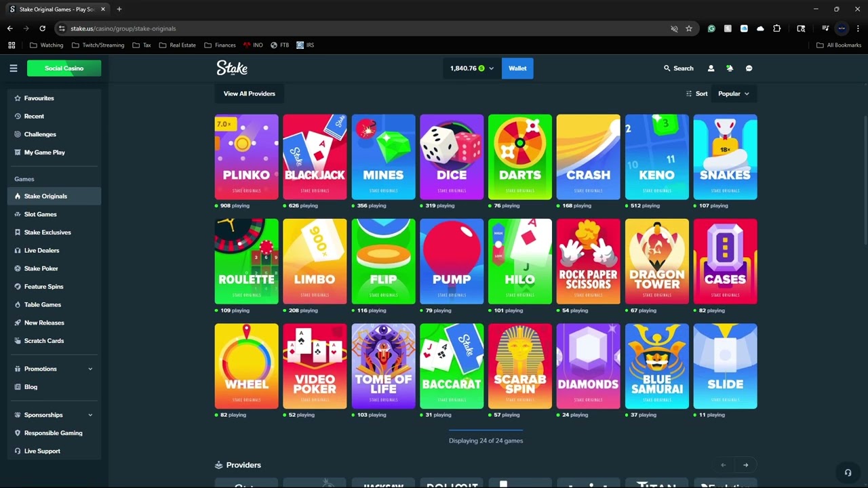This screenshot has height=488, width=868.
Task: Launch the Scarab Spin game
Action: coord(520,366)
